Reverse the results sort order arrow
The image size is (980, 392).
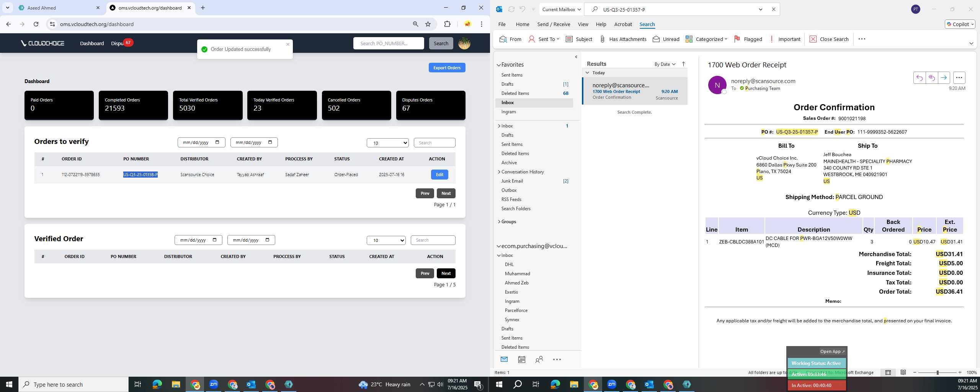click(x=683, y=64)
